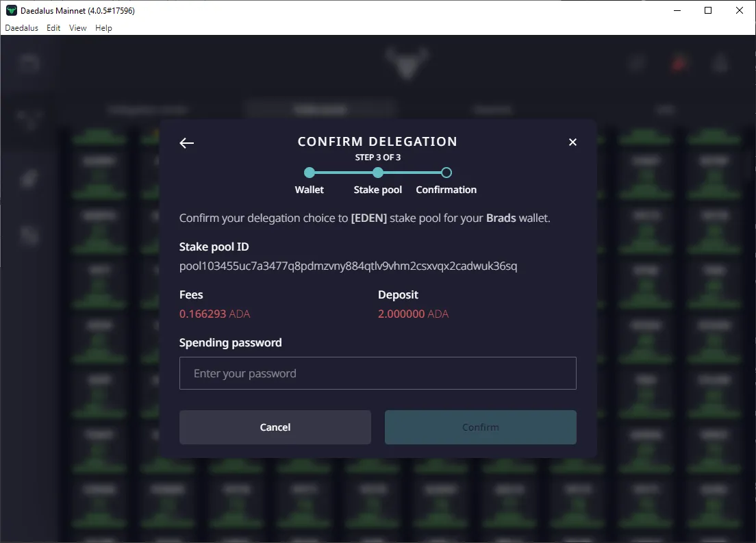Click the [EDEN] pool ticker text
756x543 pixels.
[x=369, y=218]
